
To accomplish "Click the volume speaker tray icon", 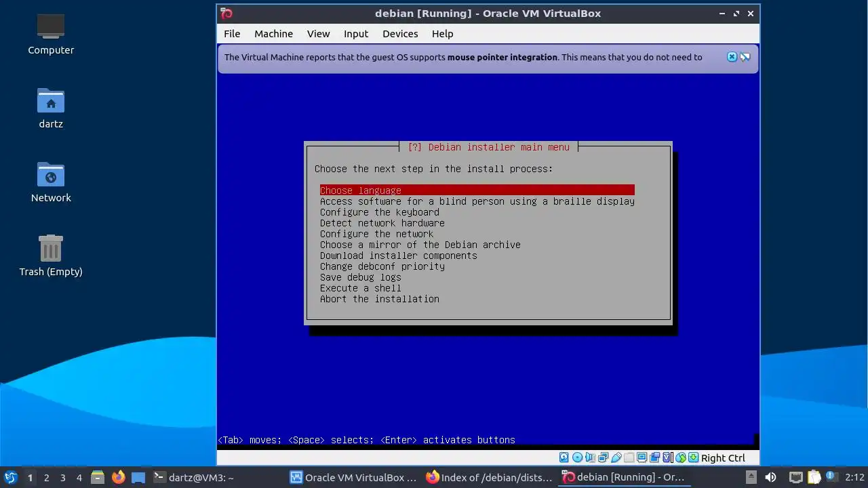I will coord(770,478).
